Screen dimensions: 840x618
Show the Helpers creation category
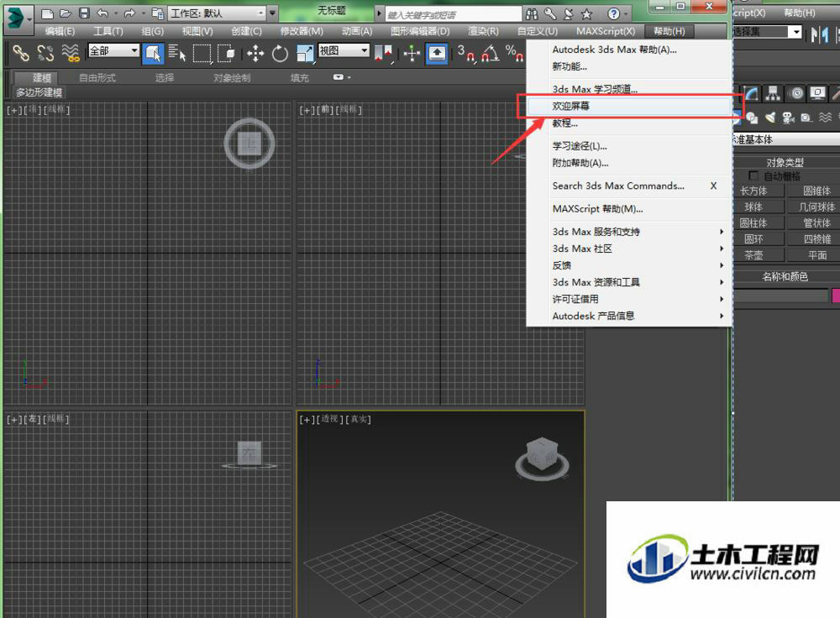point(806,118)
